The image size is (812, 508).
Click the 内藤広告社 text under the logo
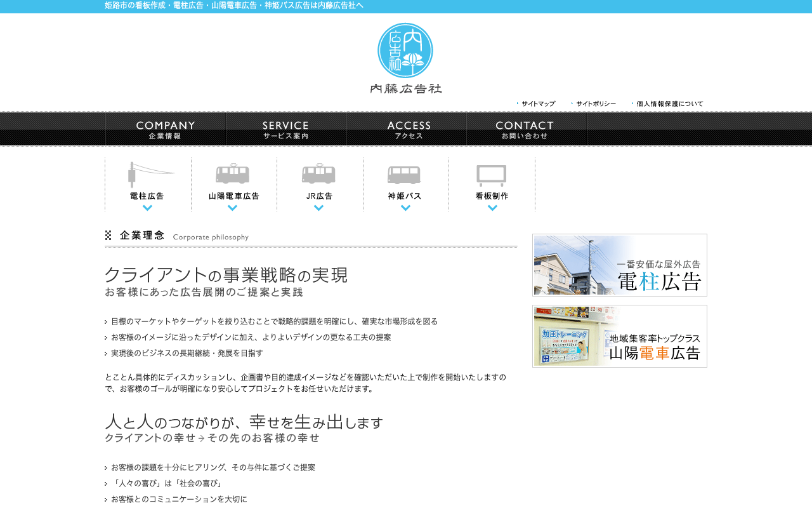[x=406, y=88]
